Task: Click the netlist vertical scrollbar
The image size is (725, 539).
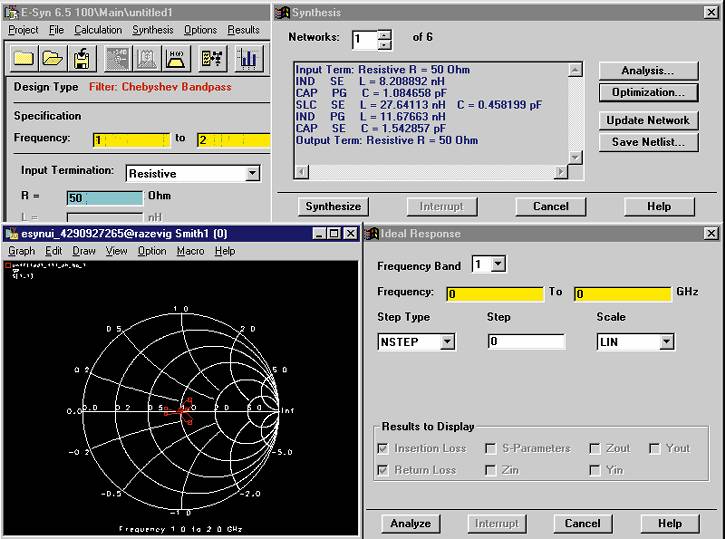Action: (x=575, y=113)
